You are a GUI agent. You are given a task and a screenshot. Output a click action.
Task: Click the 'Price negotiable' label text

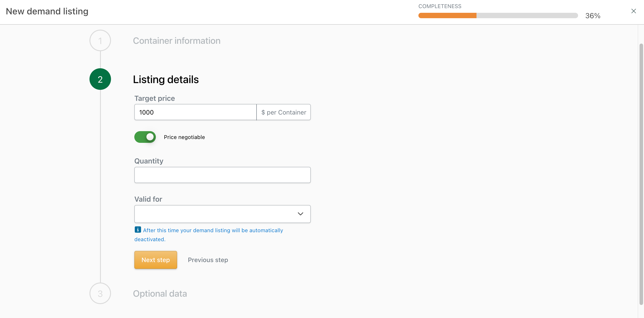[x=185, y=137]
